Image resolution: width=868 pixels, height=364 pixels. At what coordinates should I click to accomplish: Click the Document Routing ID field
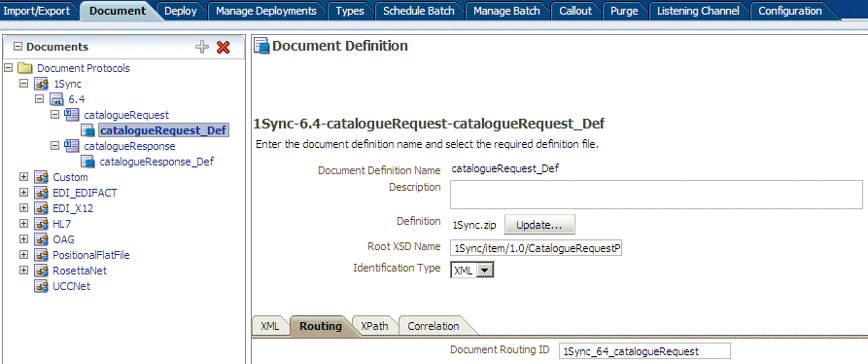pyautogui.click(x=644, y=351)
